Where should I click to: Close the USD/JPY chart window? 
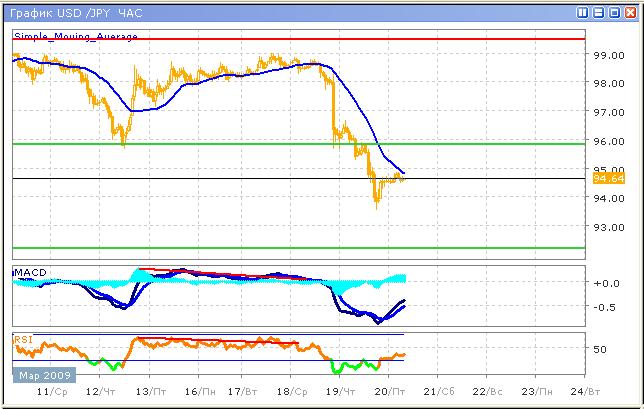pyautogui.click(x=629, y=13)
